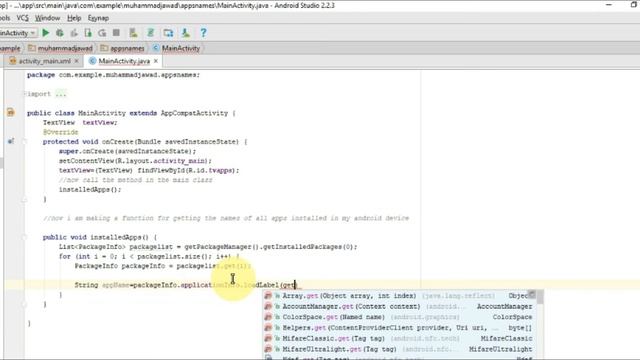Choose MifareUltralight.get completion suggestion
This screenshot has height=360, width=640.
pos(400,349)
